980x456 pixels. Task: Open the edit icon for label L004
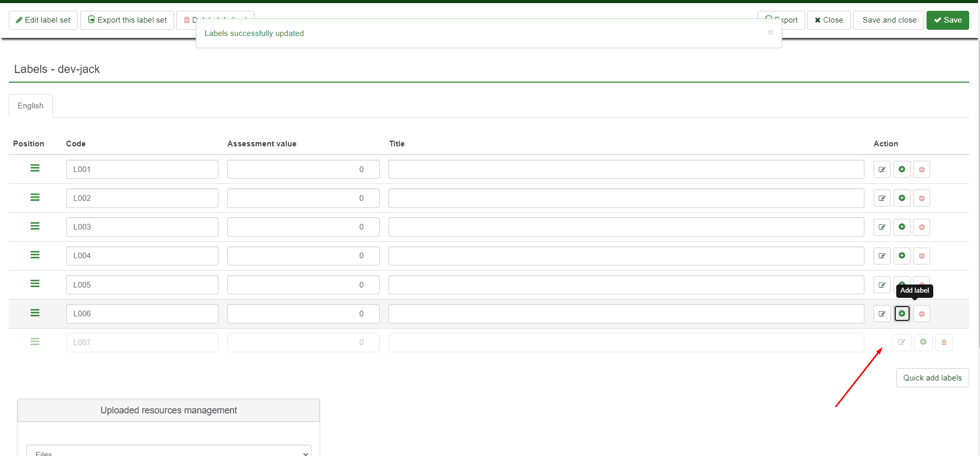882,256
